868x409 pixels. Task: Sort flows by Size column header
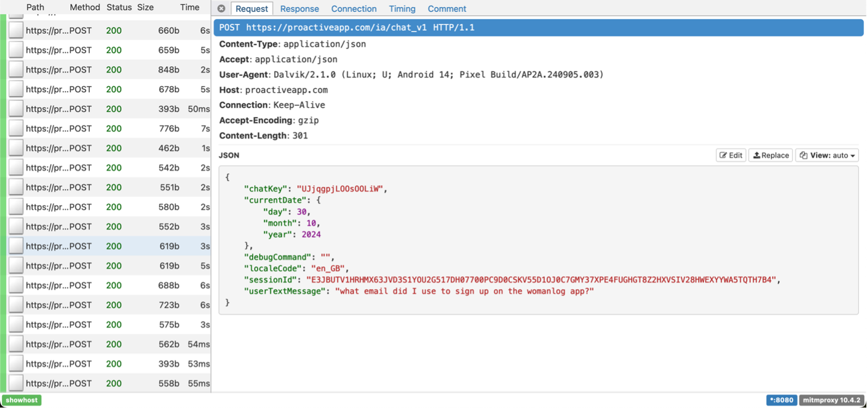click(x=145, y=8)
